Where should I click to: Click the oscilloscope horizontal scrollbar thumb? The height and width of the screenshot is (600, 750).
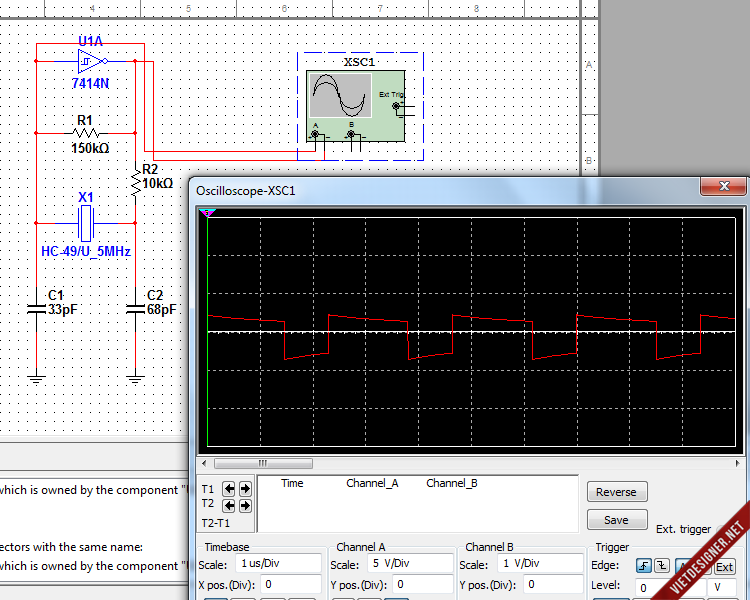tap(263, 463)
